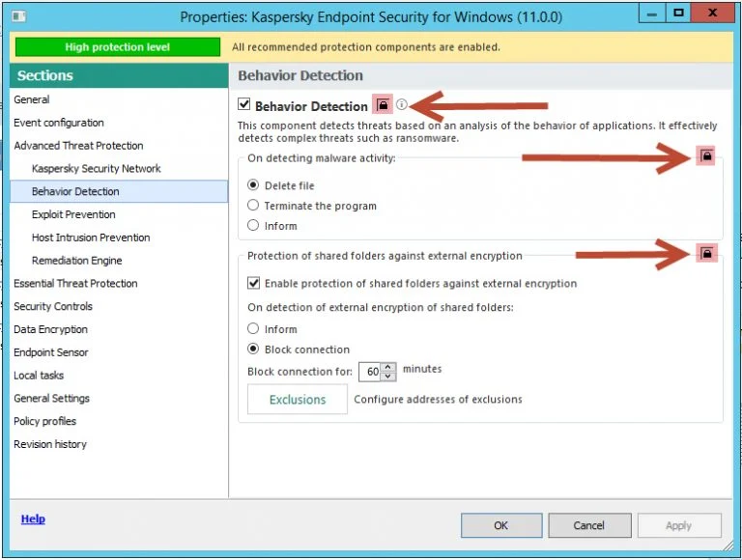
Task: Minimize the Properties window
Action: 652,13
